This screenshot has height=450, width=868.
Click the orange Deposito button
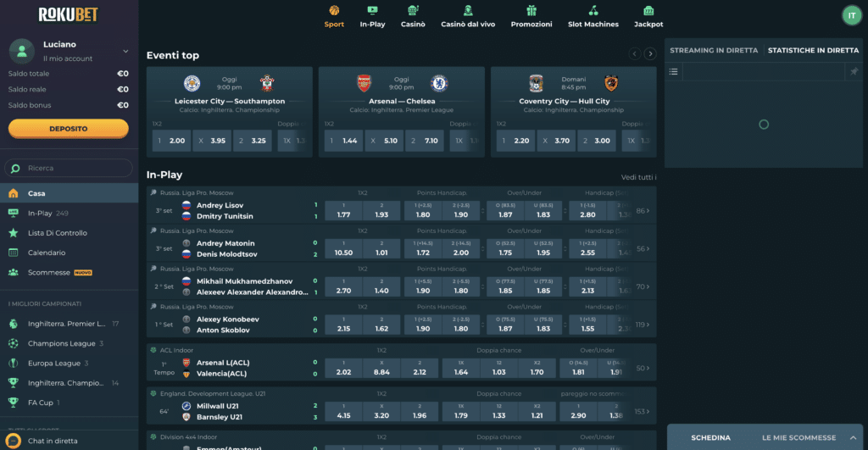69,128
